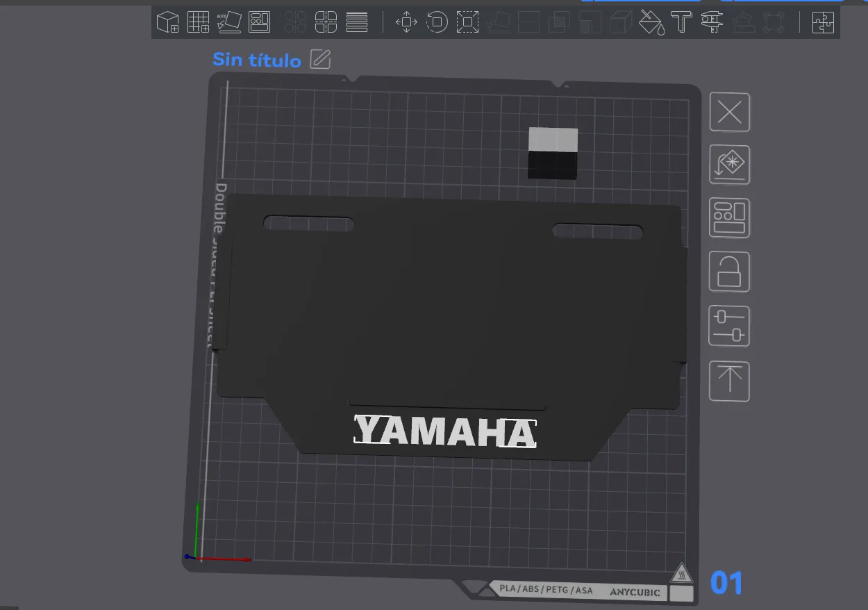Open the Text shape tool
The height and width of the screenshot is (610, 868).
click(682, 22)
